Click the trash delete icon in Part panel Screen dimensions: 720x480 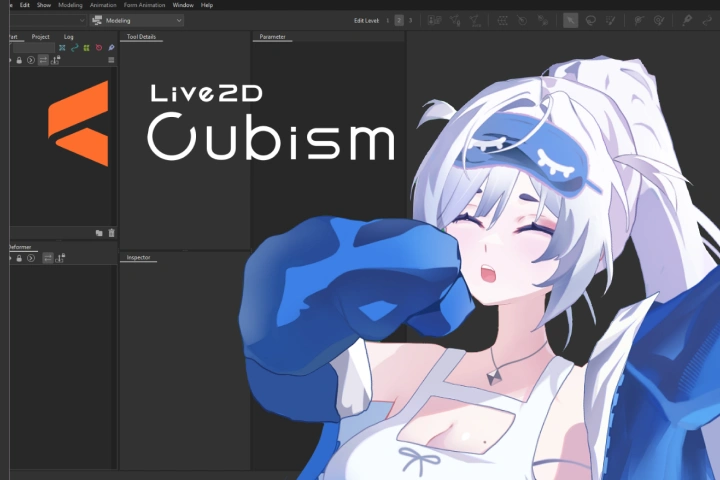pyautogui.click(x=111, y=233)
